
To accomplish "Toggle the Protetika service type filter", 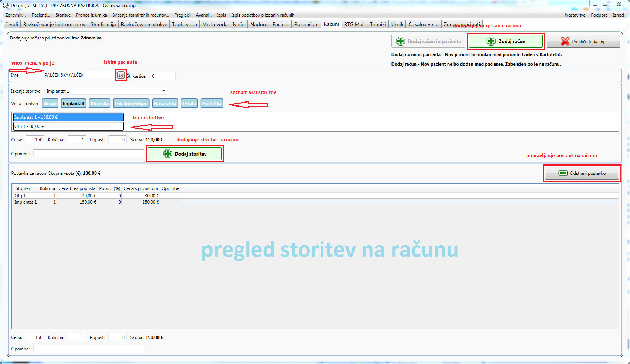I will click(x=212, y=104).
